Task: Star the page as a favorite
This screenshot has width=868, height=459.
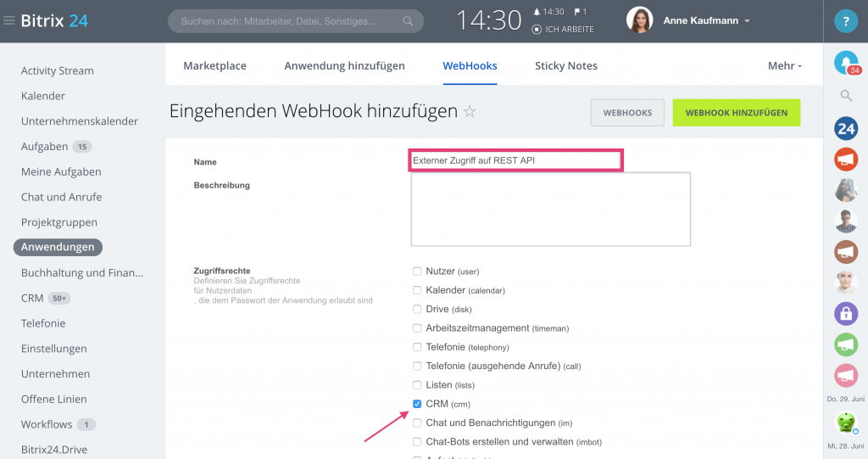Action: 470,111
